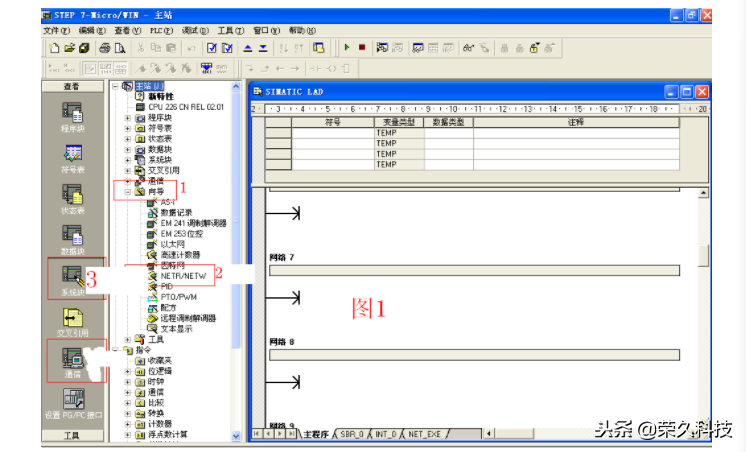Click the red STOP mode icon
The width and height of the screenshot is (746, 452).
[x=362, y=48]
